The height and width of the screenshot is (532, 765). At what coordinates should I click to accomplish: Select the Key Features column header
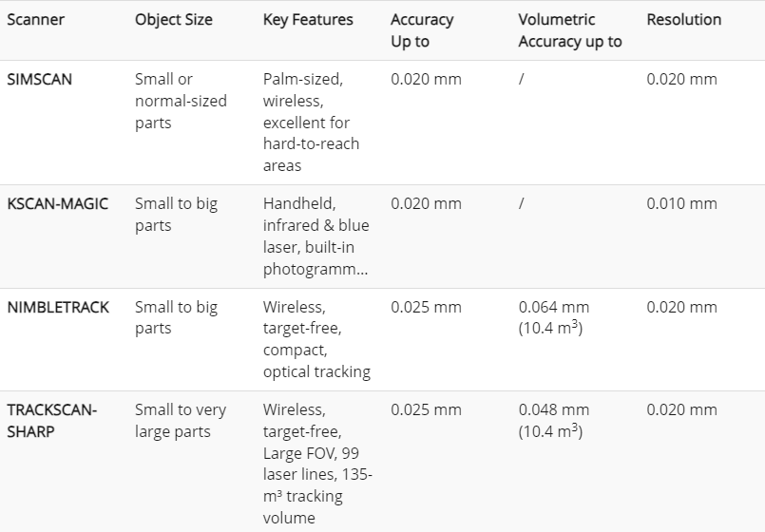[x=308, y=20]
